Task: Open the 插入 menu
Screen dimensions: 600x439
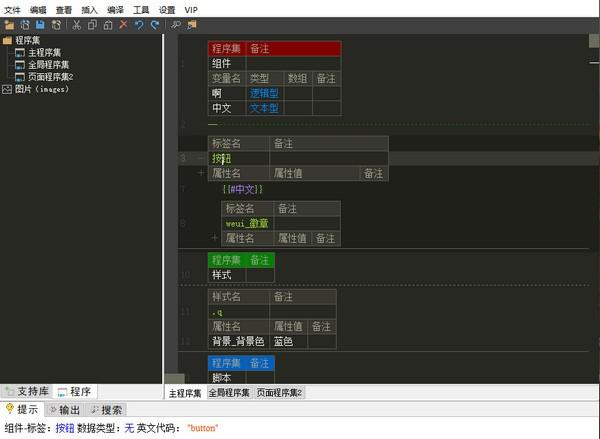Action: point(89,10)
